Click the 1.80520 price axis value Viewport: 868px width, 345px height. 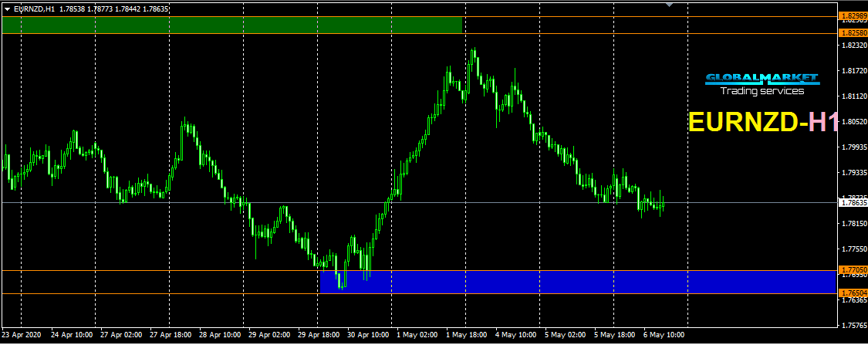pos(853,122)
